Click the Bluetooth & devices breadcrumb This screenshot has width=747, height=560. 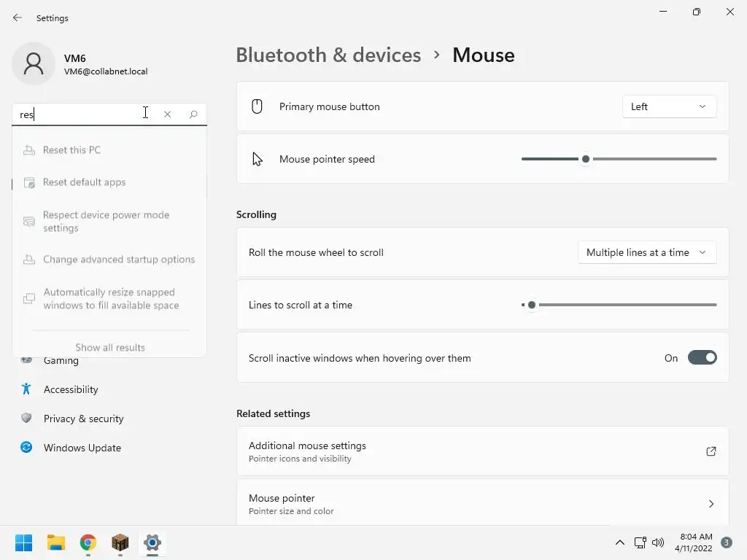[x=328, y=55]
